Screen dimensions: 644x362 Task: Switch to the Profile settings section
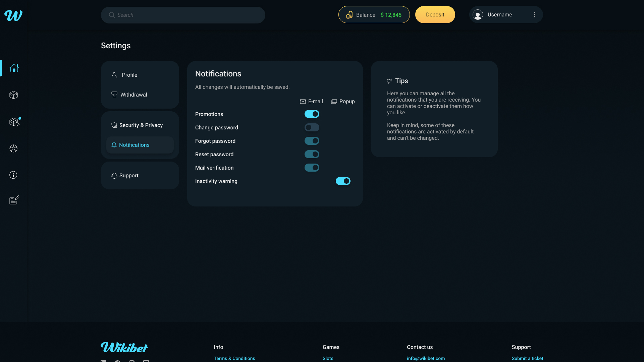tap(129, 75)
